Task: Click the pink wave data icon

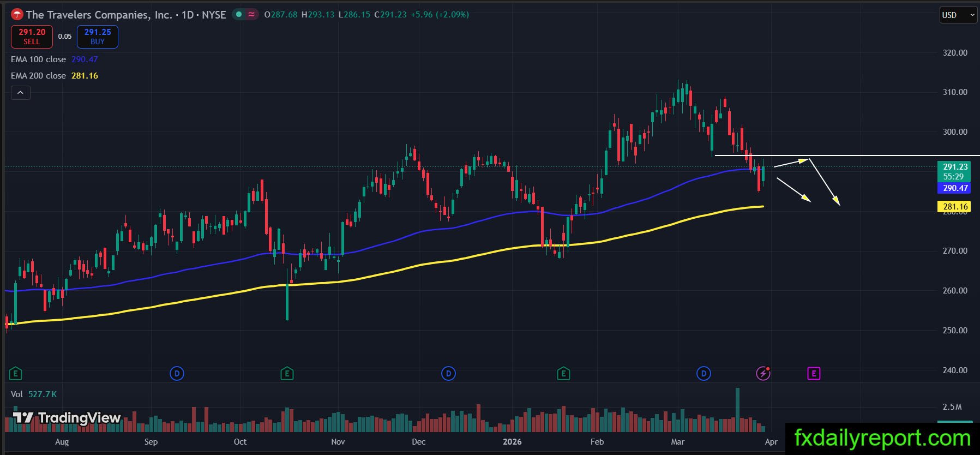Action: point(251,15)
